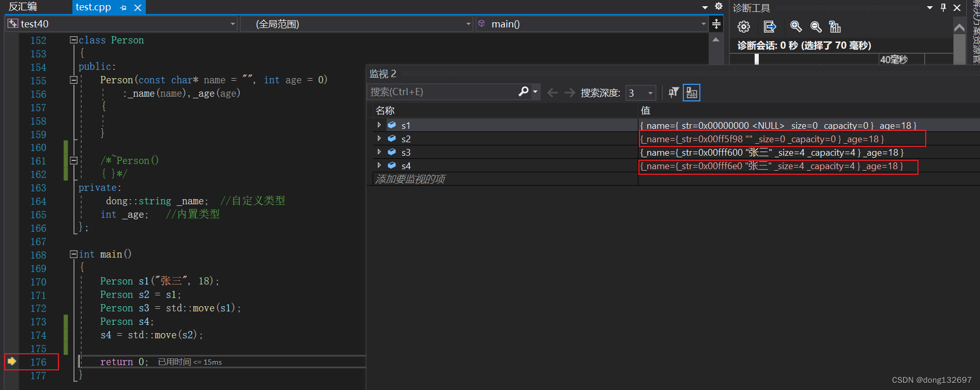This screenshot has height=390, width=980.
Task: Open editor tab settings gear
Action: click(718, 6)
